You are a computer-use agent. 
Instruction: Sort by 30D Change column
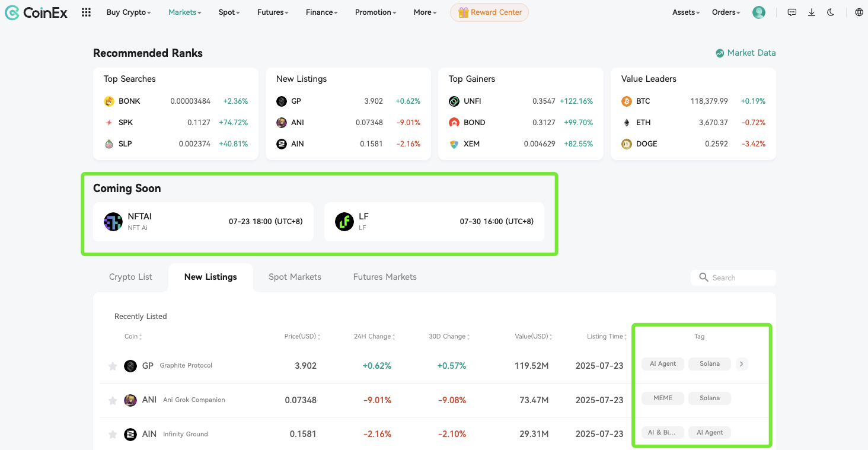tap(449, 337)
